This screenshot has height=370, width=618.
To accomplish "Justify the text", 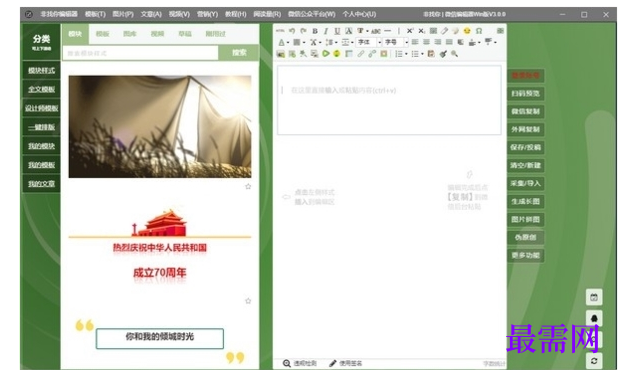I will (449, 42).
